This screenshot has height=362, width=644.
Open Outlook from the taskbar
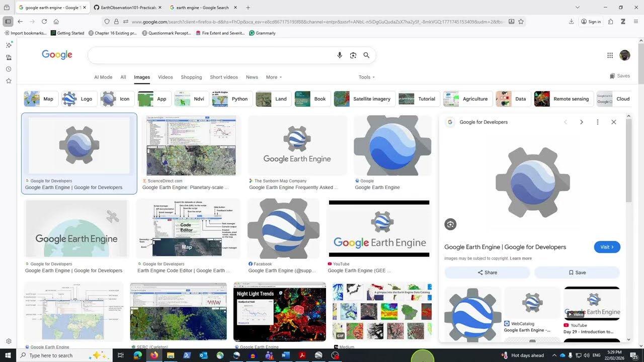tap(203, 355)
